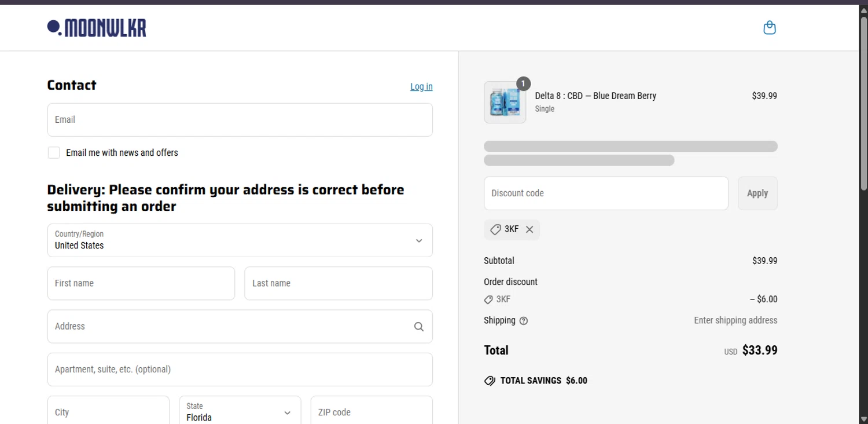Click the Delta 8 product thumbnail
Viewport: 868px width, 424px height.
[505, 103]
